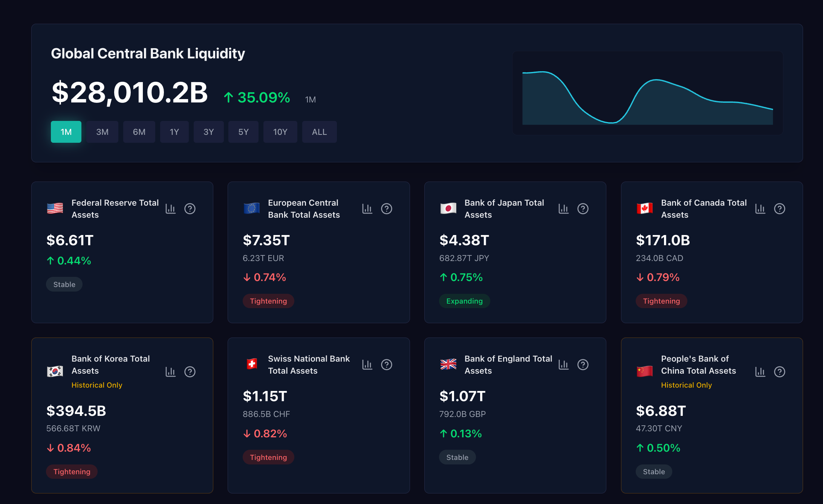Click European Central Bank Tightening badge
The image size is (823, 504).
(x=268, y=301)
